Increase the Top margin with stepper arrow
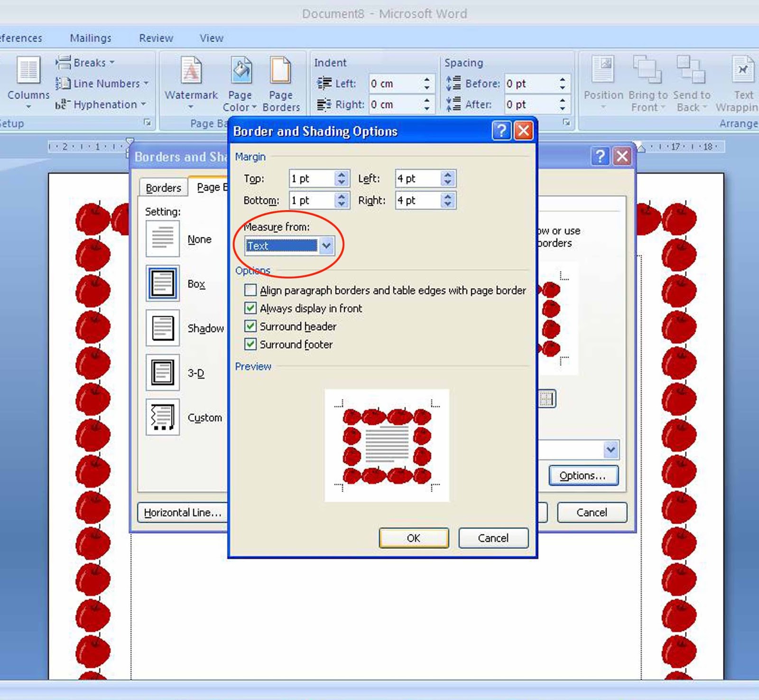This screenshot has width=759, height=700. 341,175
